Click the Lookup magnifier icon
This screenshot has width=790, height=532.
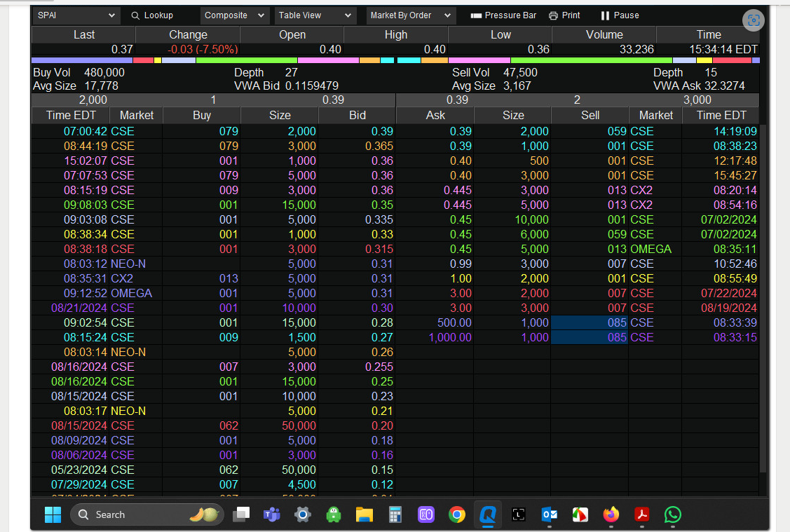click(x=135, y=15)
